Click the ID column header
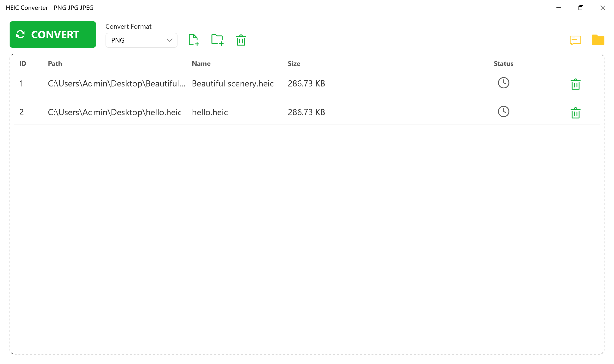 (x=23, y=64)
